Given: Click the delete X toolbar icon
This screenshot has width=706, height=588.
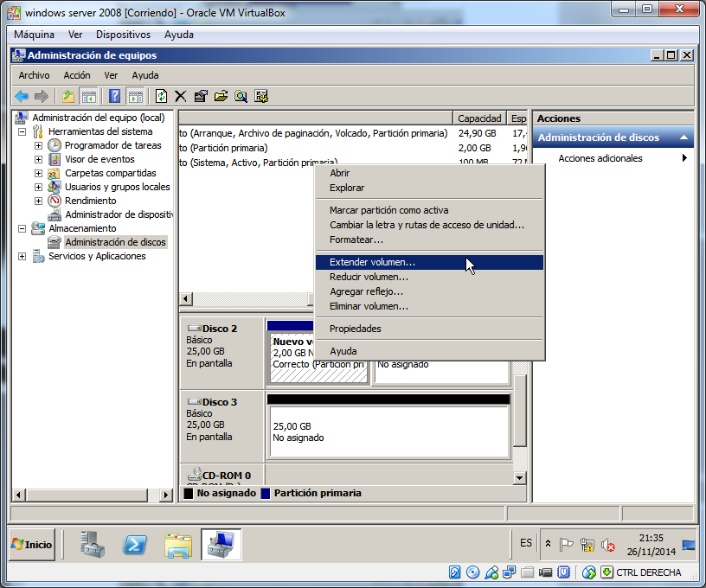Looking at the screenshot, I should pos(181,96).
